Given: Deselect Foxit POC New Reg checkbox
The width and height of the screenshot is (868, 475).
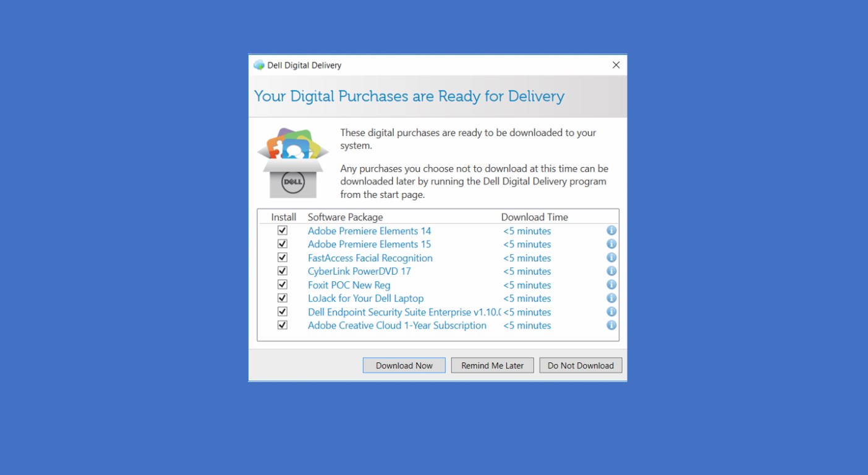Looking at the screenshot, I should (283, 285).
